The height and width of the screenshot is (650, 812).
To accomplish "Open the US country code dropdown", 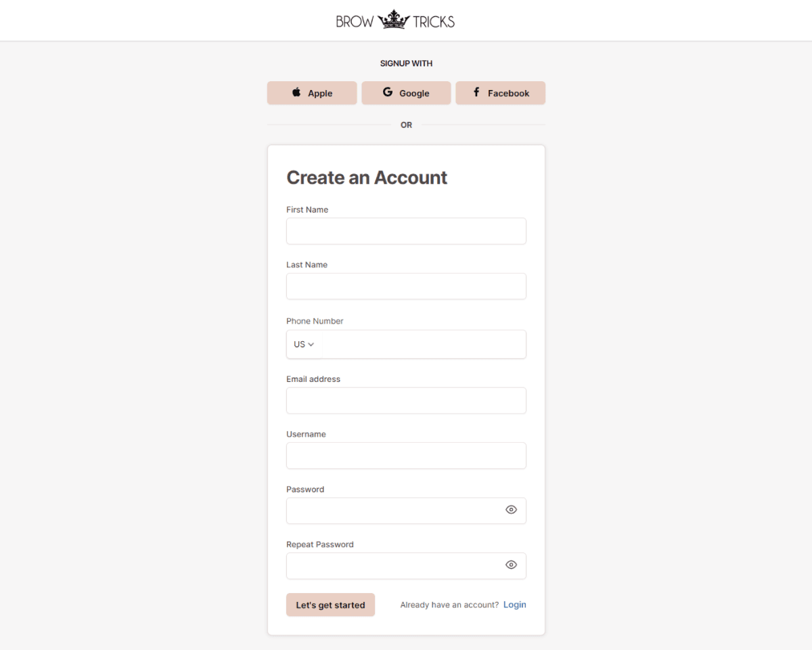I will [x=304, y=345].
